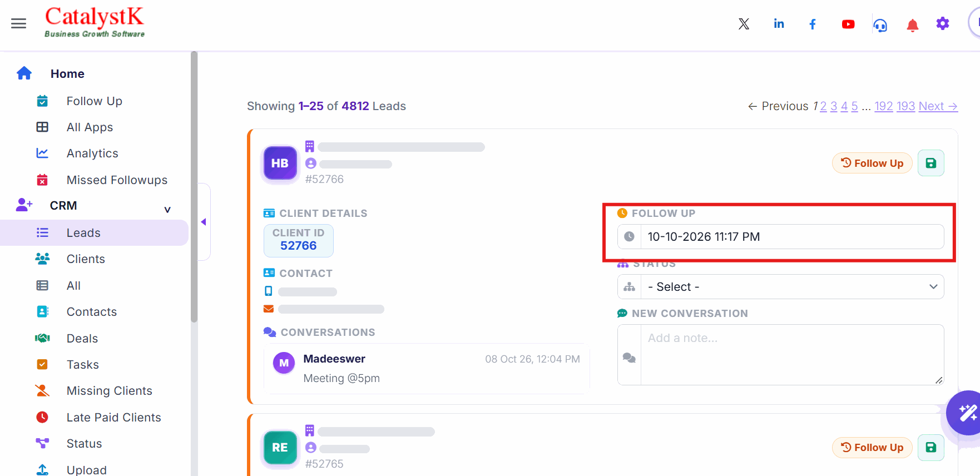
Task: Click the Add a note text area
Action: point(792,355)
